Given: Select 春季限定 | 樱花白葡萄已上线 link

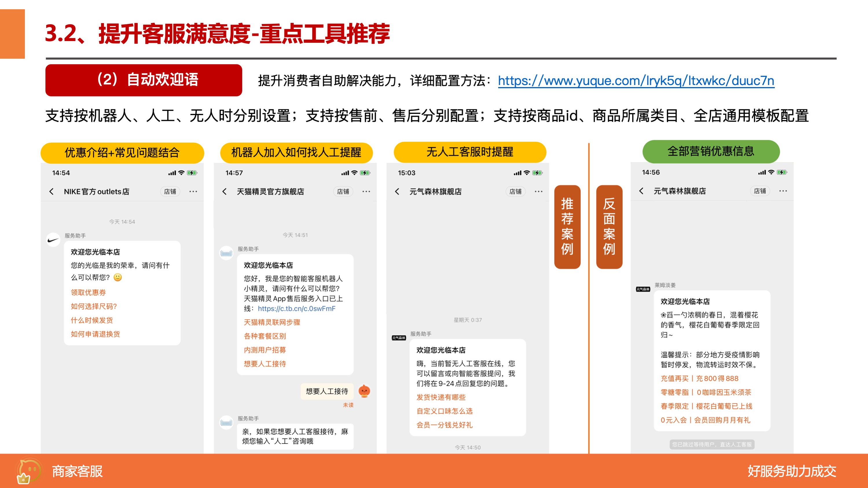Looking at the screenshot, I should 706,406.
